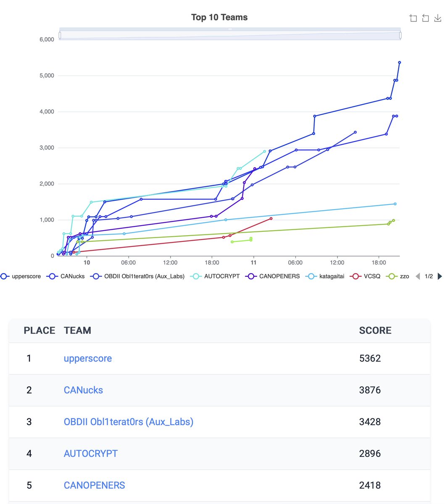Click VCSQ's final red data point

coord(271,218)
